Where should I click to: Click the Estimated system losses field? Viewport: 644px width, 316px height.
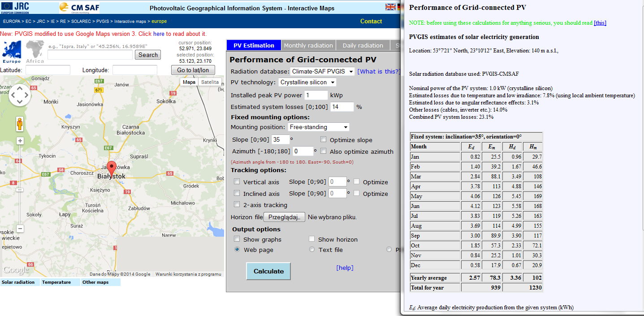tap(342, 107)
